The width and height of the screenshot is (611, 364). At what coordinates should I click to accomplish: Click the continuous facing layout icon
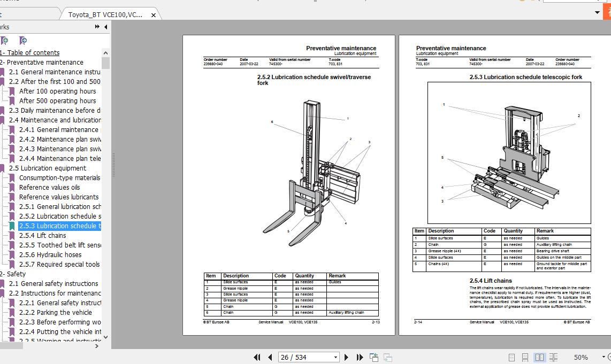coord(553,357)
